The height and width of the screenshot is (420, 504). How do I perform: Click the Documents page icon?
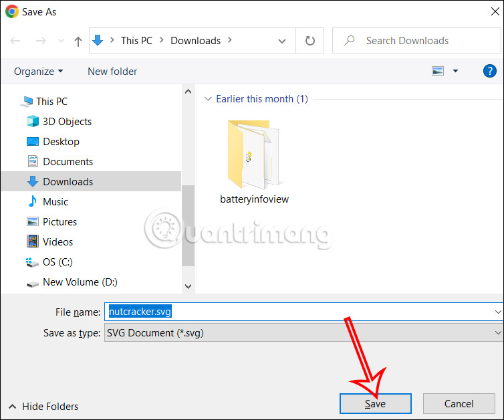[33, 161]
